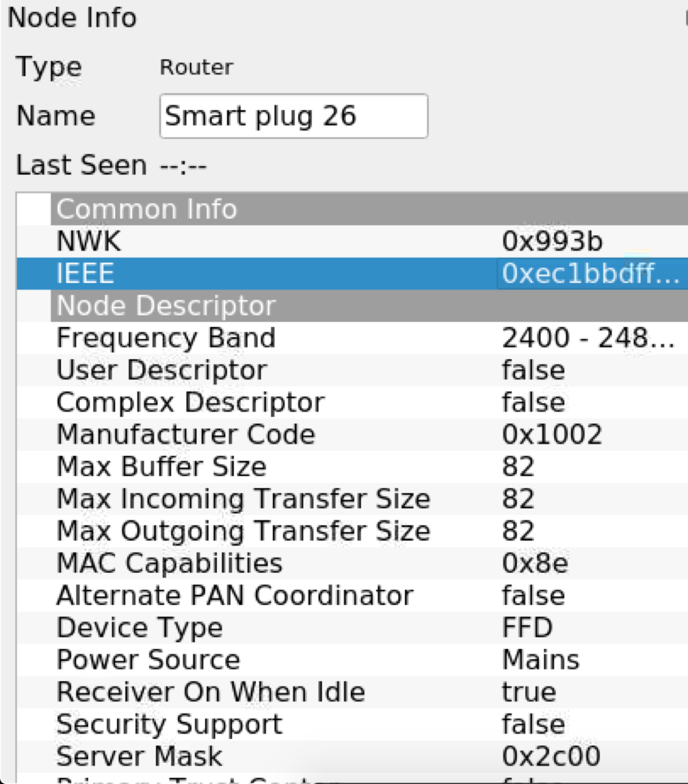Viewport: 688px width, 784px height.
Task: Select the Max Incoming Transfer Size row
Action: coord(244,499)
